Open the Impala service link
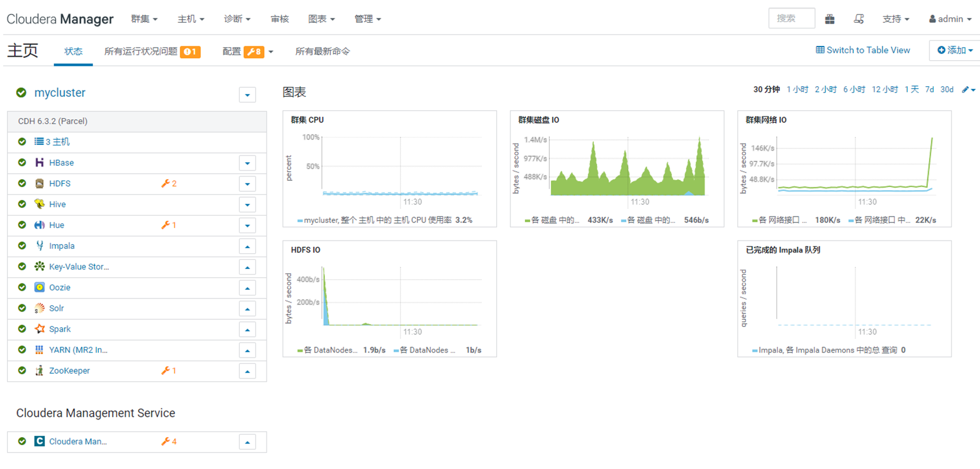980x469 pixels. pyautogui.click(x=62, y=246)
